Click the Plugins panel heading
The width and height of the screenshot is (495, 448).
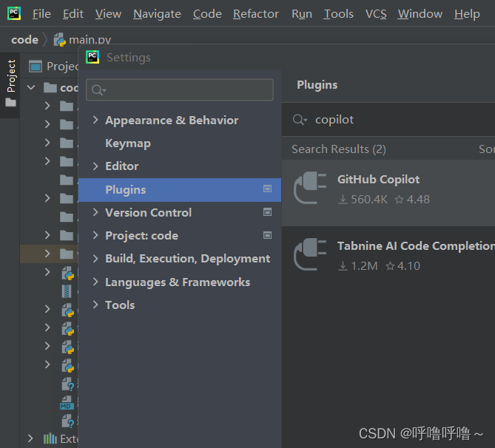[317, 85]
